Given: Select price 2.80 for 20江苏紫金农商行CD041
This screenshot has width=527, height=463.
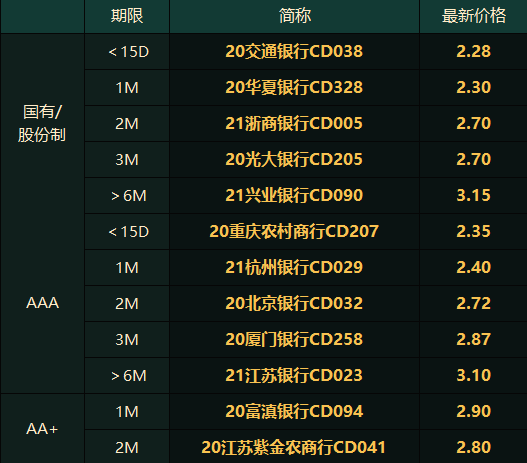Looking at the screenshot, I should coord(473,447).
